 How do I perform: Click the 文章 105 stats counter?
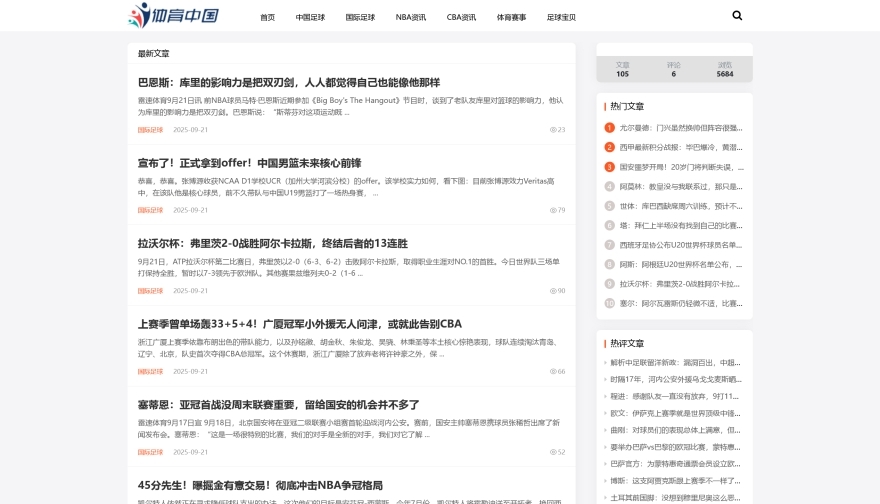(x=622, y=69)
